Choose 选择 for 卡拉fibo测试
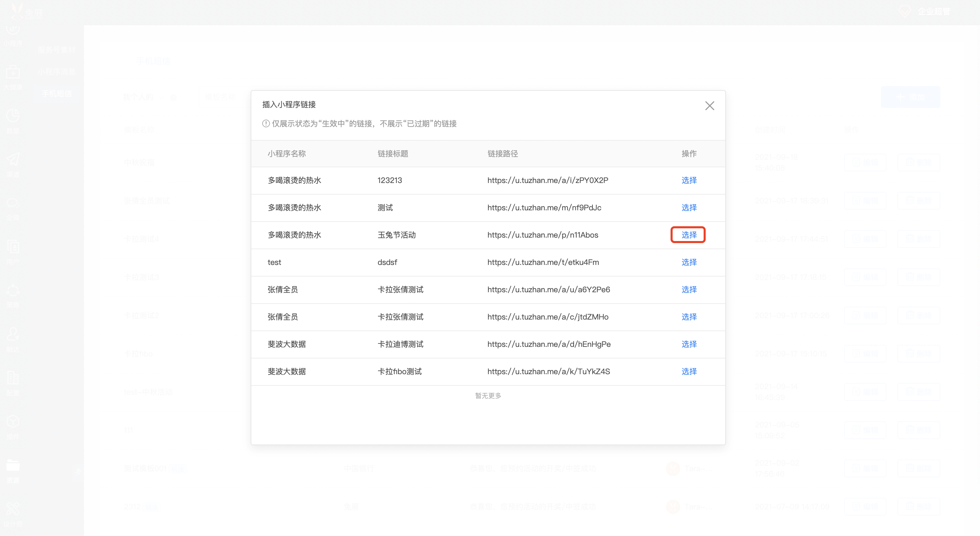This screenshot has width=980, height=536. 689,372
